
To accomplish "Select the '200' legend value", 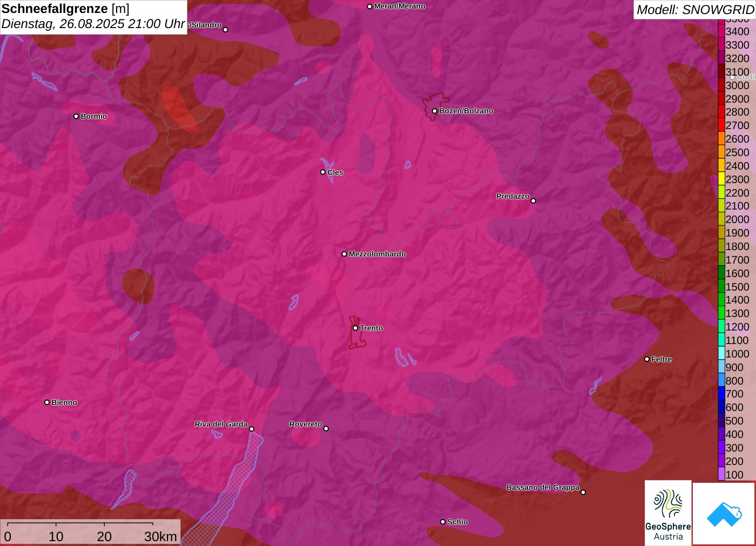I will (734, 461).
